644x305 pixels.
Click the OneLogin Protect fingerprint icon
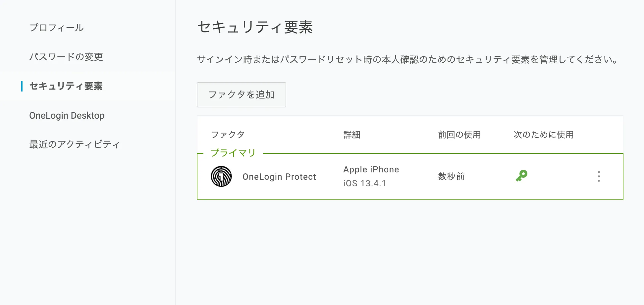[x=221, y=176]
